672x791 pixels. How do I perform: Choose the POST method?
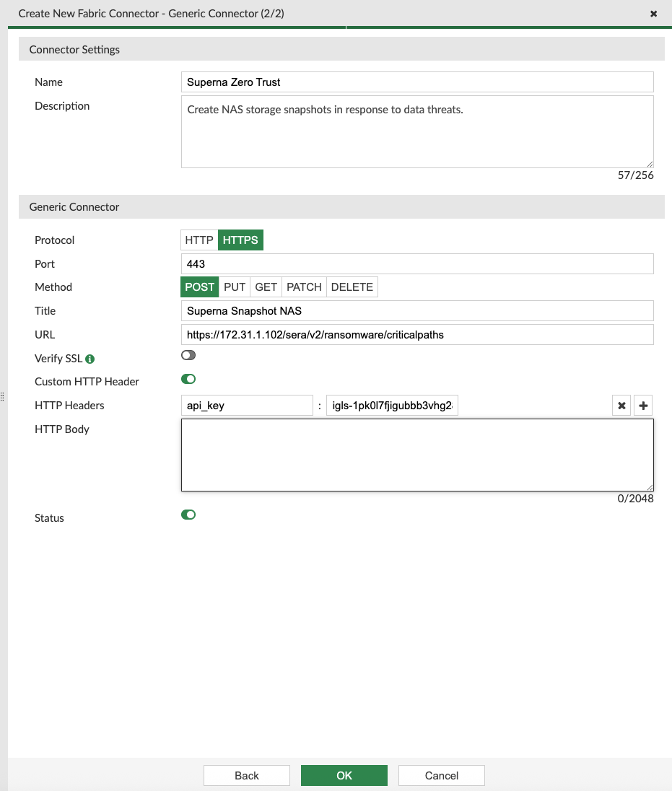[x=200, y=287]
